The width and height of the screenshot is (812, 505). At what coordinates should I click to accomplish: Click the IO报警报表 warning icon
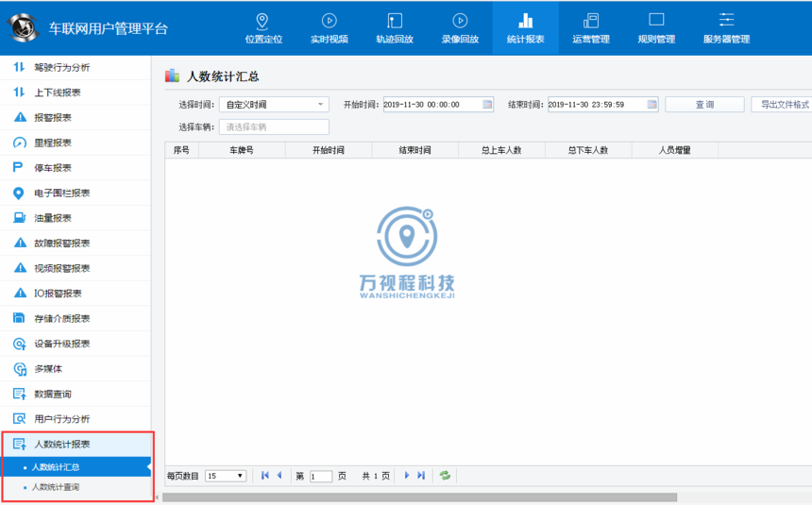click(20, 293)
